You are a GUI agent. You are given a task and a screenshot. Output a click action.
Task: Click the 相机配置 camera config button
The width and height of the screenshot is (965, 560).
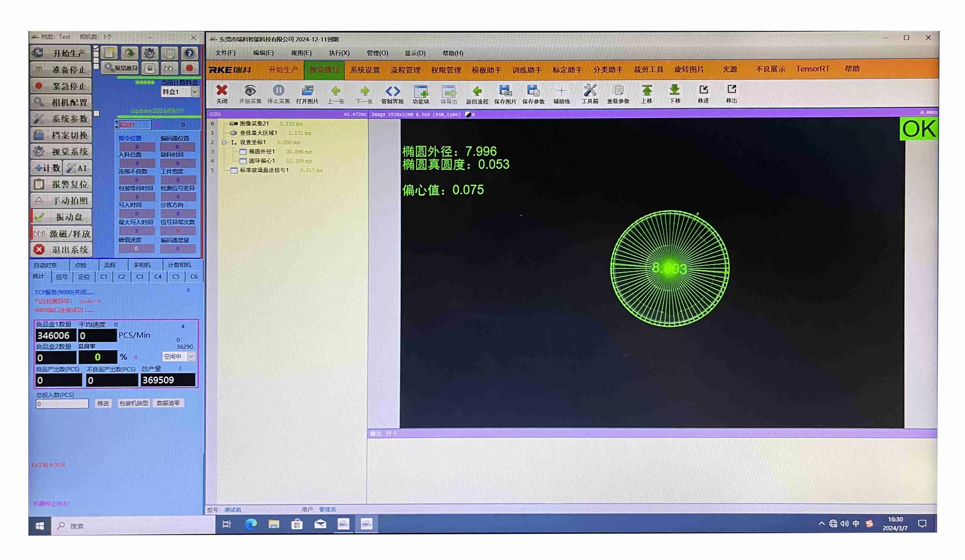click(61, 102)
